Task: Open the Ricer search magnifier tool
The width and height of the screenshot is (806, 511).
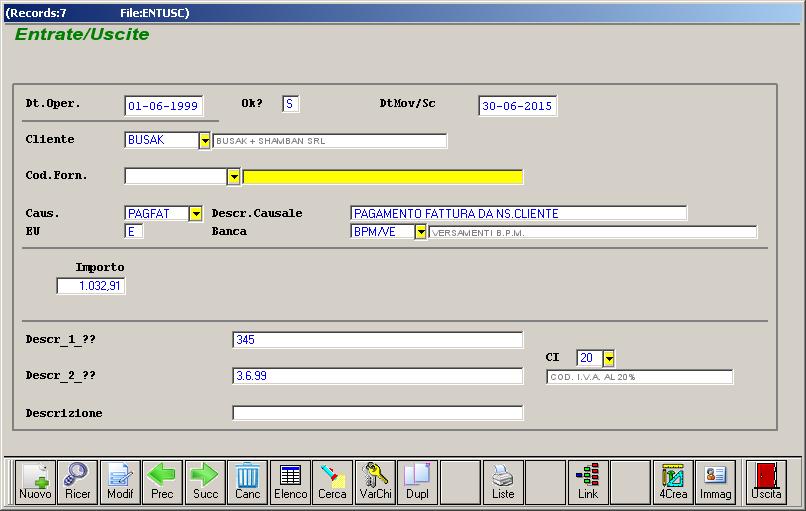Action: pyautogui.click(x=78, y=482)
